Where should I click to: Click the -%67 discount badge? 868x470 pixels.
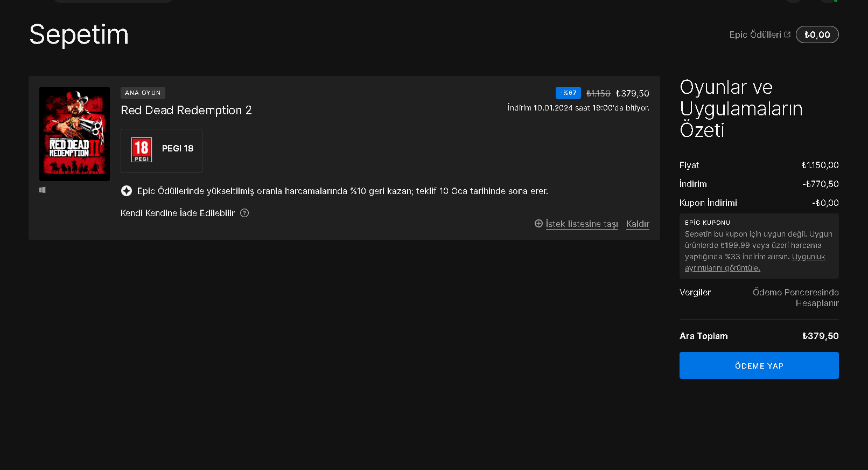click(568, 93)
